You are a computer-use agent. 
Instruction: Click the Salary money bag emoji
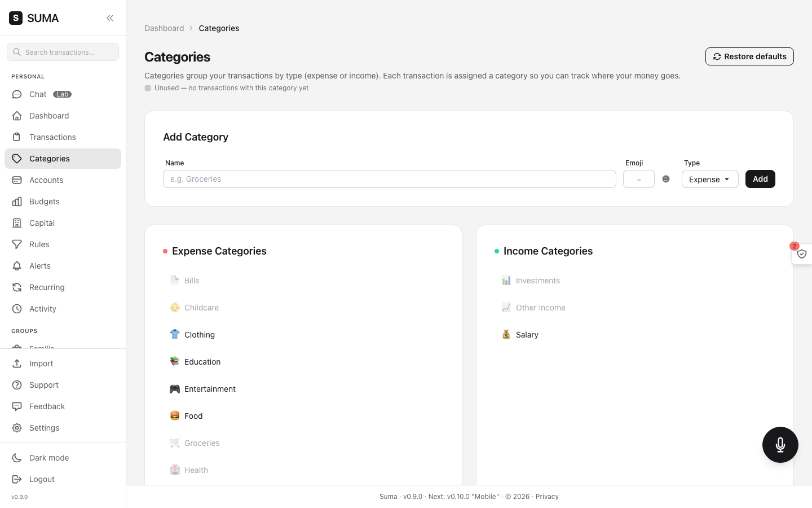coord(506,334)
